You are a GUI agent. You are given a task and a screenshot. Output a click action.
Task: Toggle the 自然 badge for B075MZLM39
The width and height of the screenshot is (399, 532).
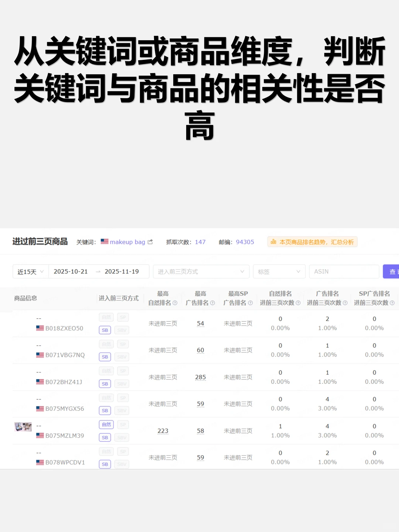tap(106, 424)
